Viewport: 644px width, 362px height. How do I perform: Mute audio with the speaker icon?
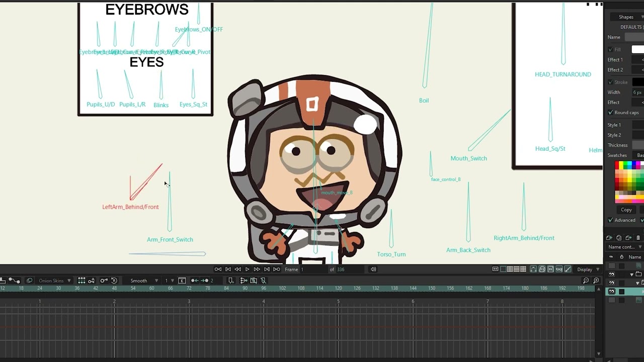click(x=373, y=269)
